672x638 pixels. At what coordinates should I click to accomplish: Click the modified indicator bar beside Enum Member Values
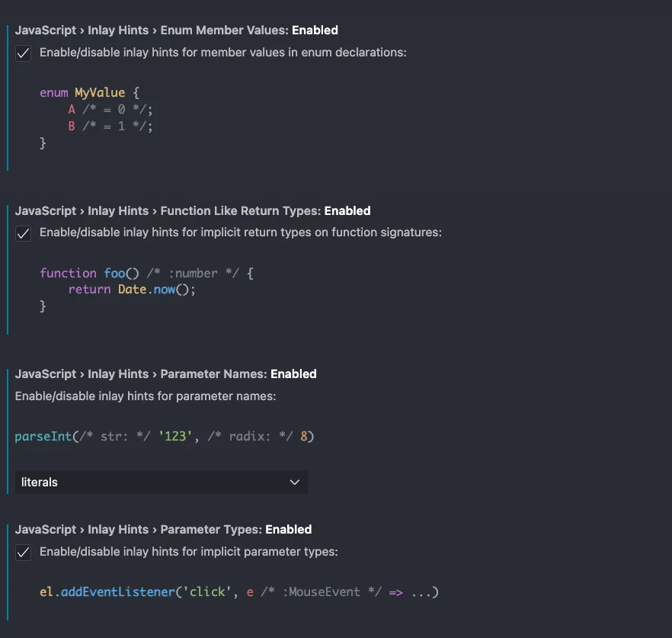pyautogui.click(x=8, y=98)
